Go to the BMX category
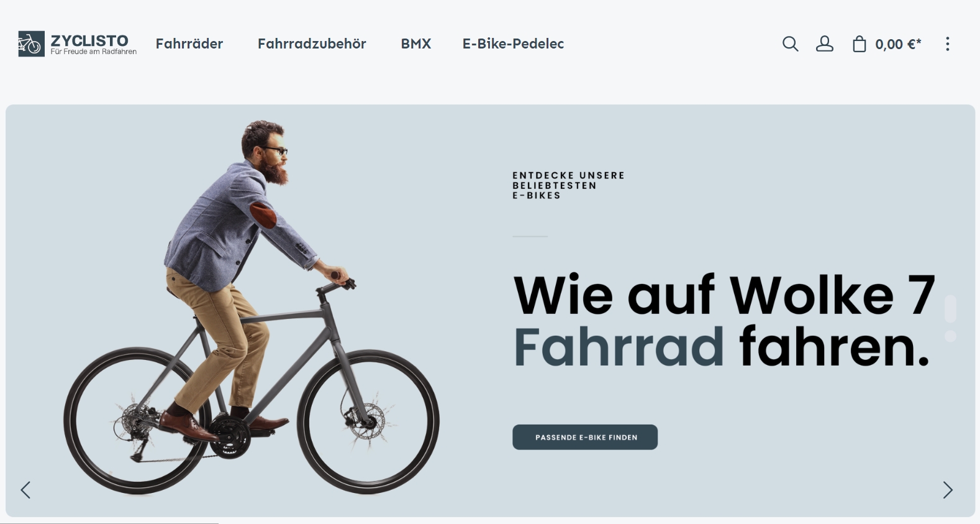980x524 pixels. pyautogui.click(x=416, y=44)
